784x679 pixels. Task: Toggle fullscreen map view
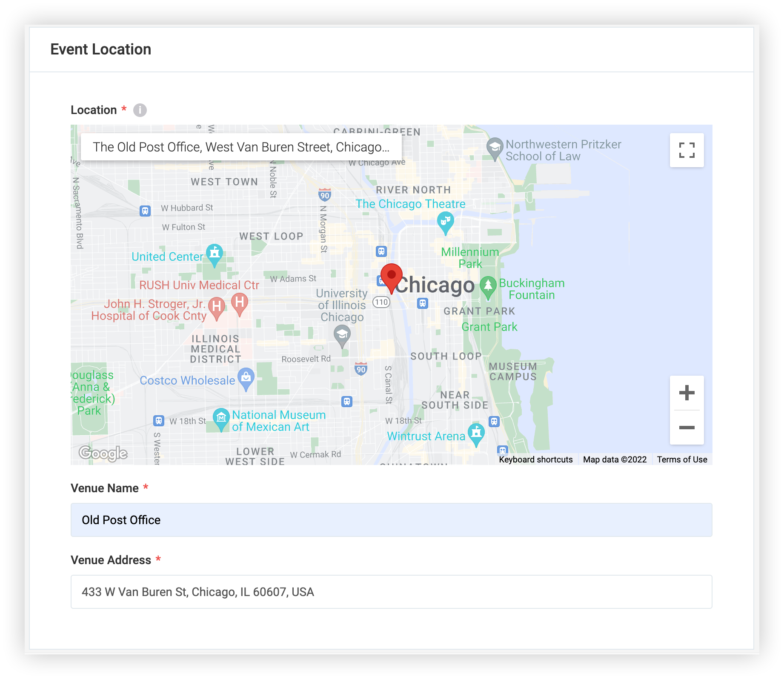coord(687,150)
